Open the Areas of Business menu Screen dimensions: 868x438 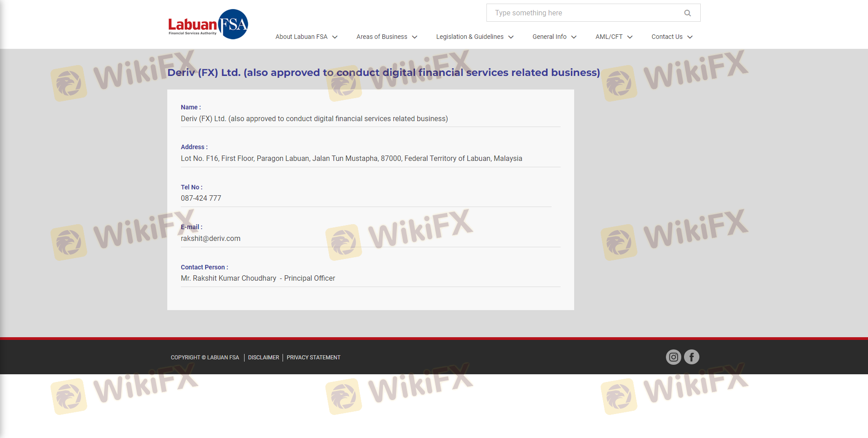tap(382, 37)
